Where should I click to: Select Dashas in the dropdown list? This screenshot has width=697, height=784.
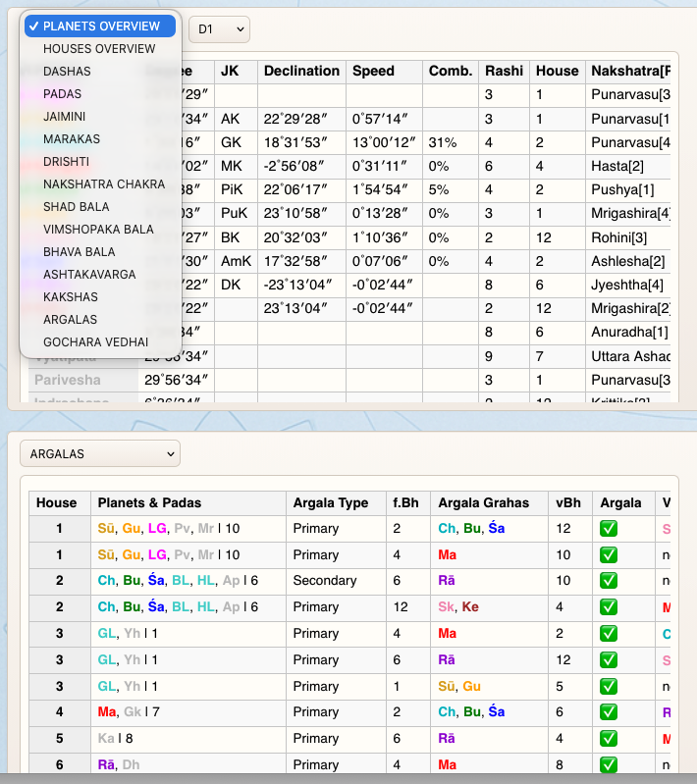click(67, 72)
